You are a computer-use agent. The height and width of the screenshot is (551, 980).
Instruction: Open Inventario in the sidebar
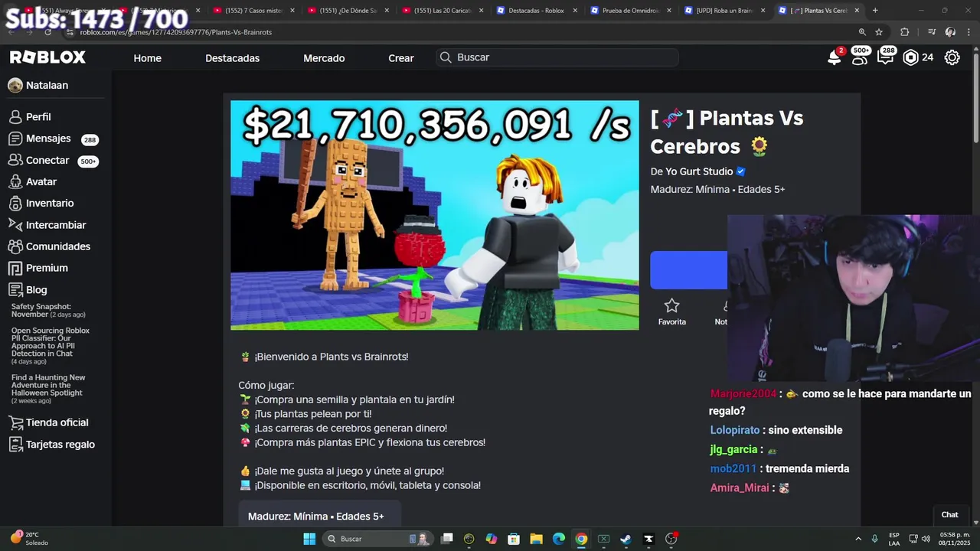tap(50, 203)
